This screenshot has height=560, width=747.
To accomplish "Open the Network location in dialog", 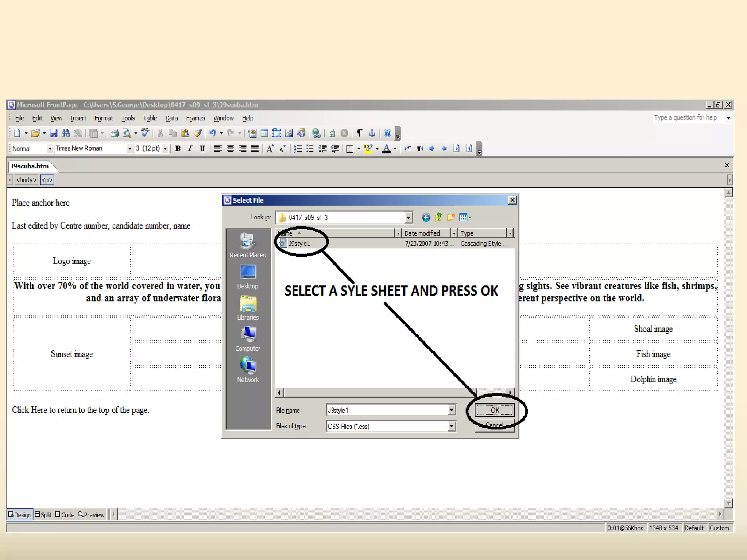I will click(x=248, y=370).
